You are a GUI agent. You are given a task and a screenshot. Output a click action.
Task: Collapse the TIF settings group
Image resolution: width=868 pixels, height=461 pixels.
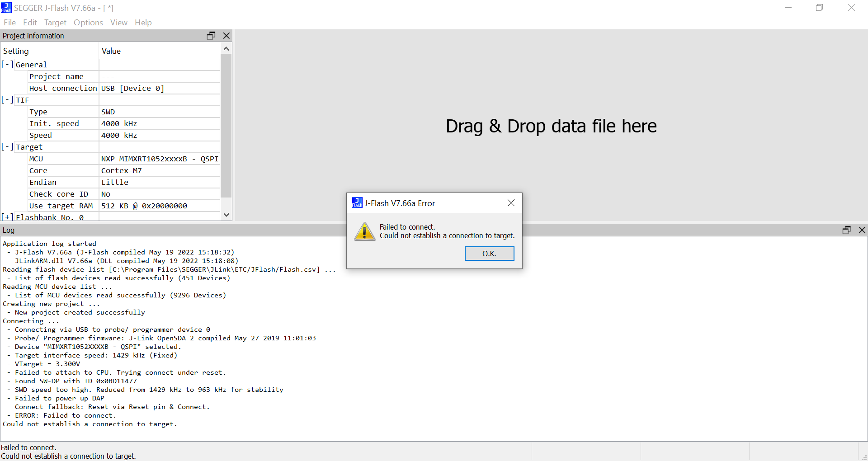point(7,100)
